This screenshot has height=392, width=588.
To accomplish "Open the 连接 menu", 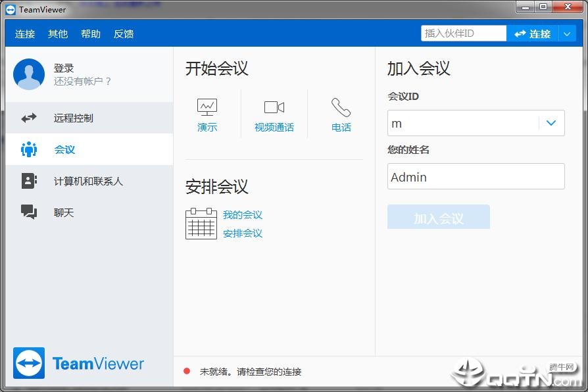I will (x=25, y=34).
